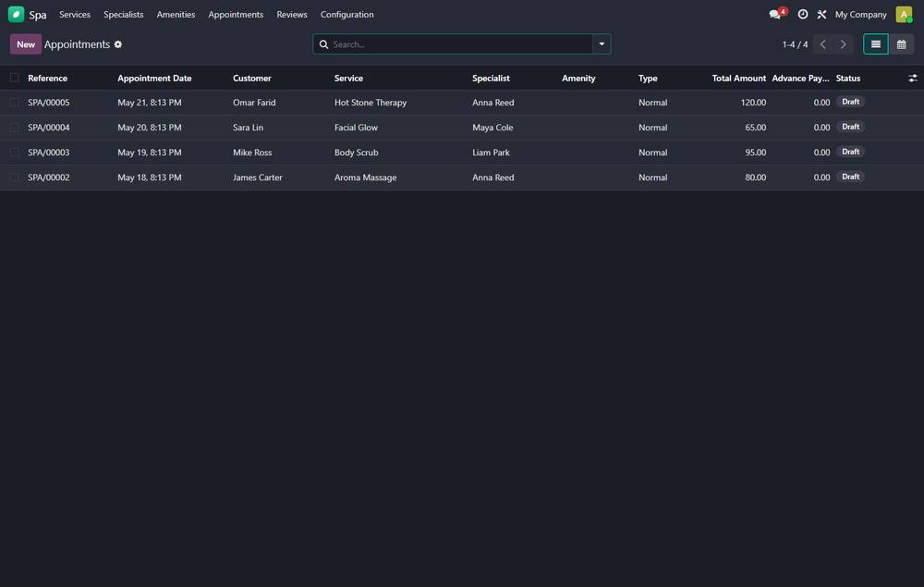Open the Configuration menu
This screenshot has width=924, height=587.
tap(347, 14)
